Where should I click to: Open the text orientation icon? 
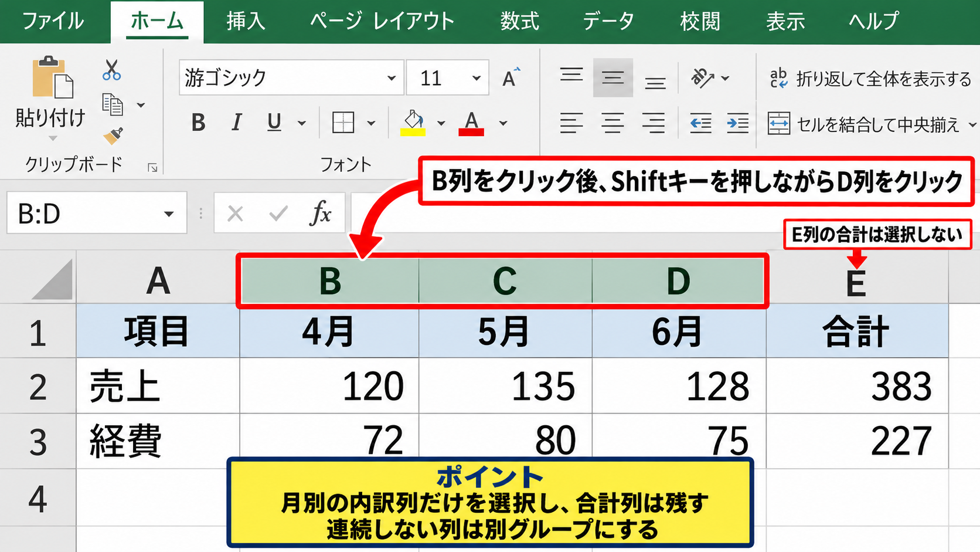702,77
